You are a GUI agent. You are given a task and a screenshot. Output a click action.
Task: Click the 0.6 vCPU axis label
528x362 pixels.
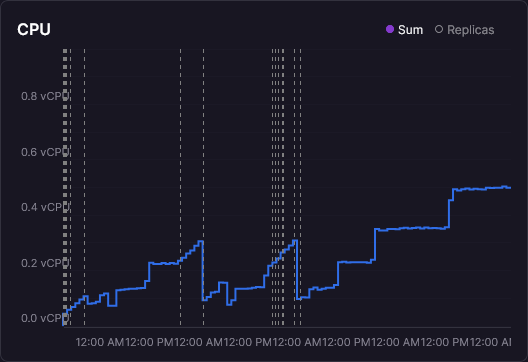45,152
